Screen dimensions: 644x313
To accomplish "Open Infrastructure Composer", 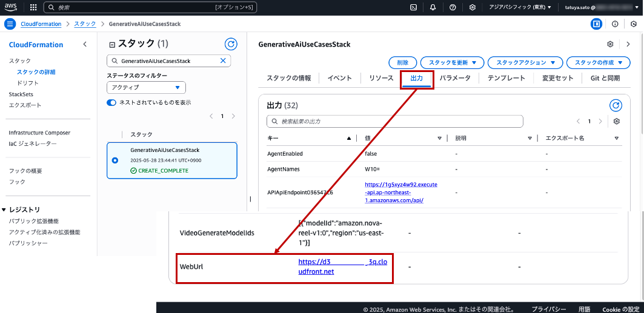I will click(39, 133).
